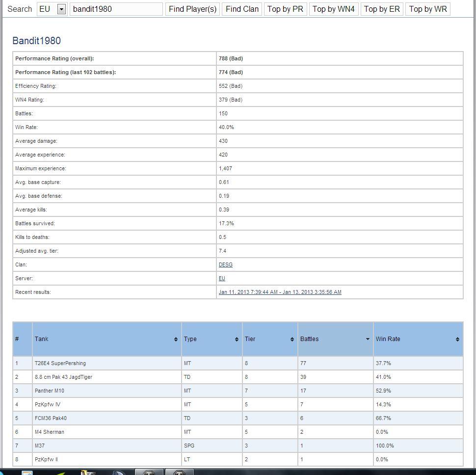Click the LT type cell
This screenshot has height=475, width=476.
click(x=212, y=459)
